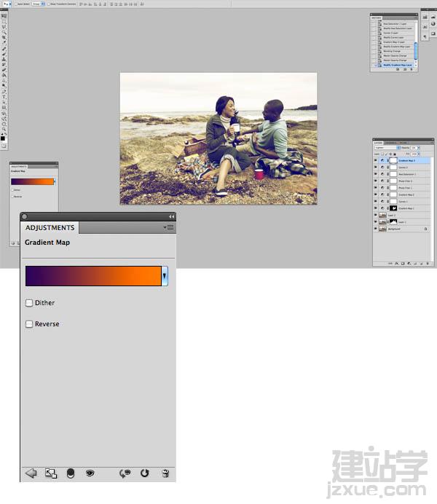Create new snapshot camera icon in History
This screenshot has width=437, height=504.
coord(405,69)
